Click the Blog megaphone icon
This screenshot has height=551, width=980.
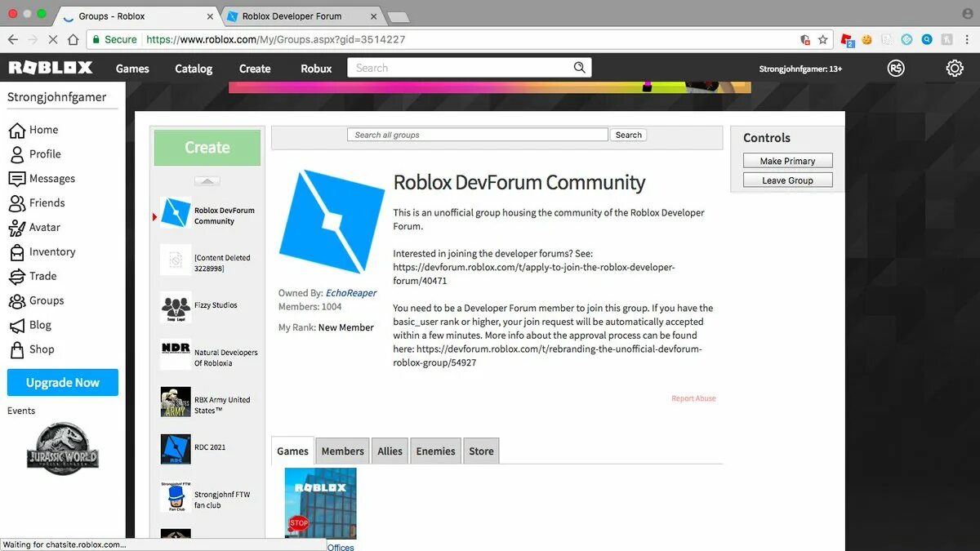pyautogui.click(x=16, y=326)
